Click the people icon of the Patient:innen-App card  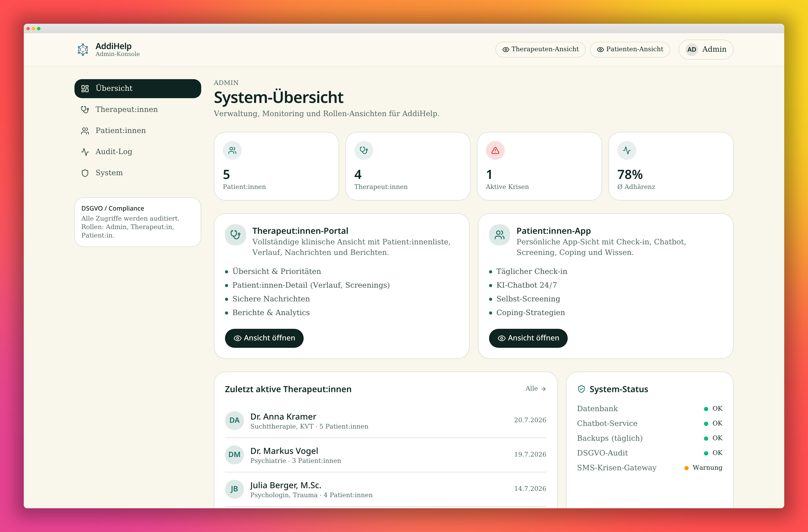pos(499,235)
